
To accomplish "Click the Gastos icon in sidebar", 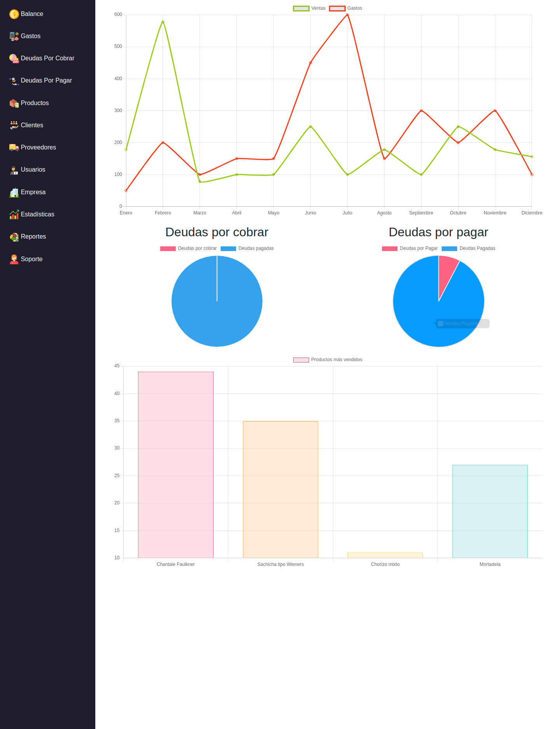I will click(x=14, y=36).
